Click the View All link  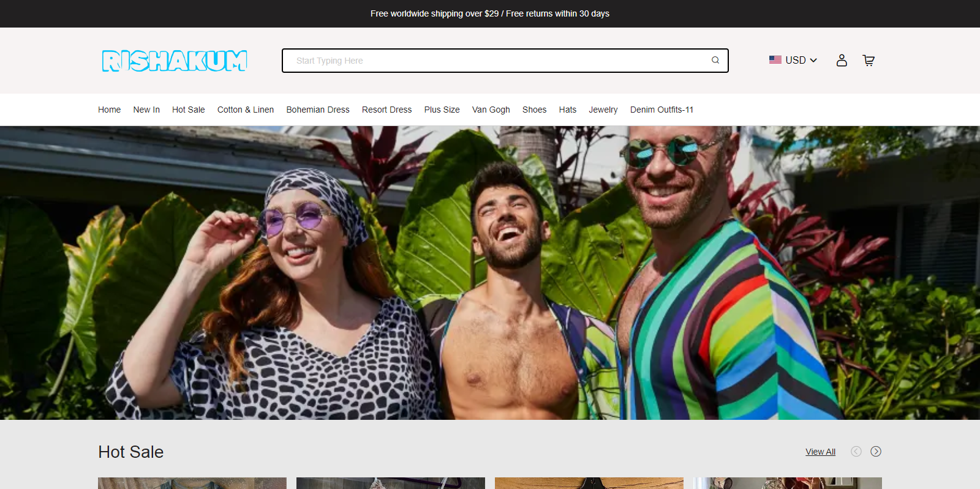[820, 452]
